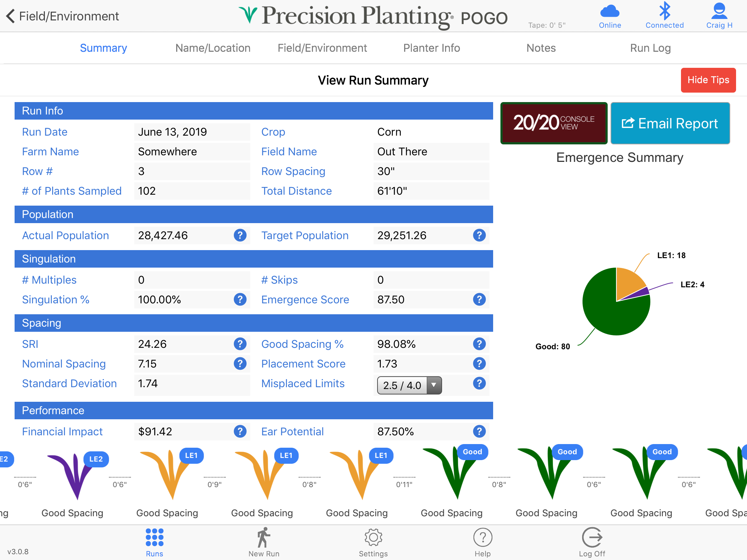This screenshot has height=560, width=747.
Task: Switch to the Planter Info tab
Action: click(x=431, y=48)
